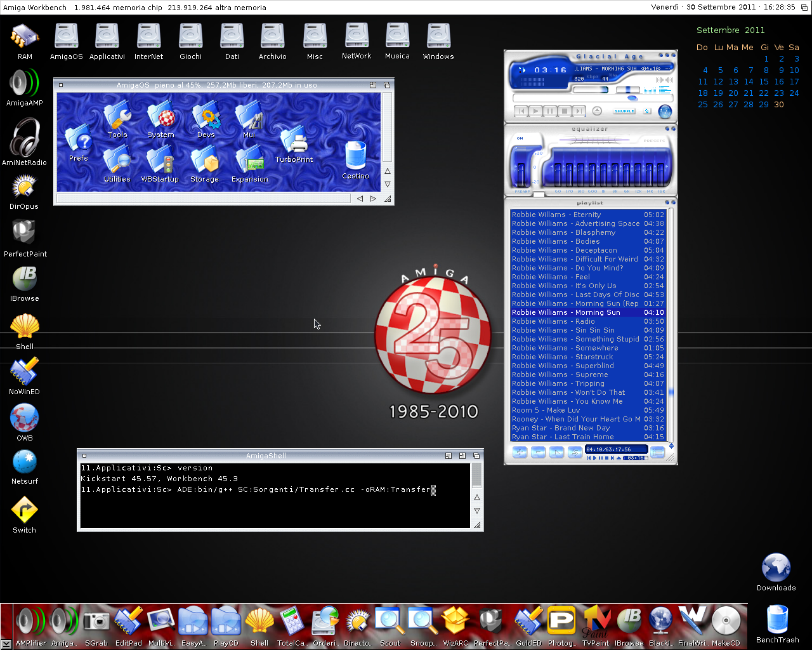Collapse the dock using bottom-left arrow

[6, 644]
